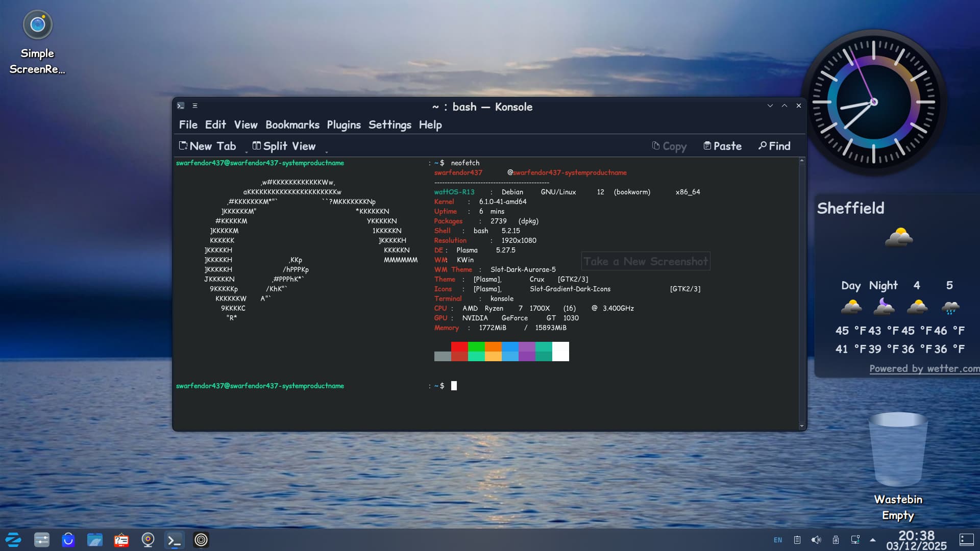Click the Paste toolbar button

pyautogui.click(x=722, y=146)
